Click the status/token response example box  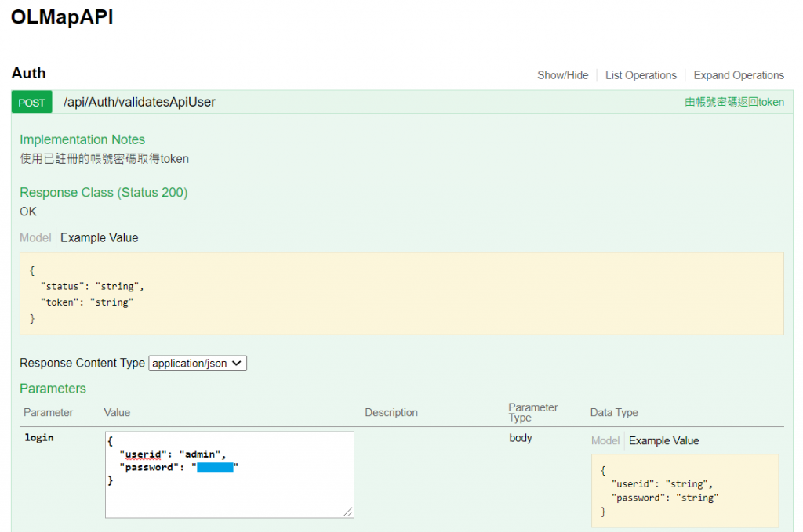pyautogui.click(x=401, y=294)
